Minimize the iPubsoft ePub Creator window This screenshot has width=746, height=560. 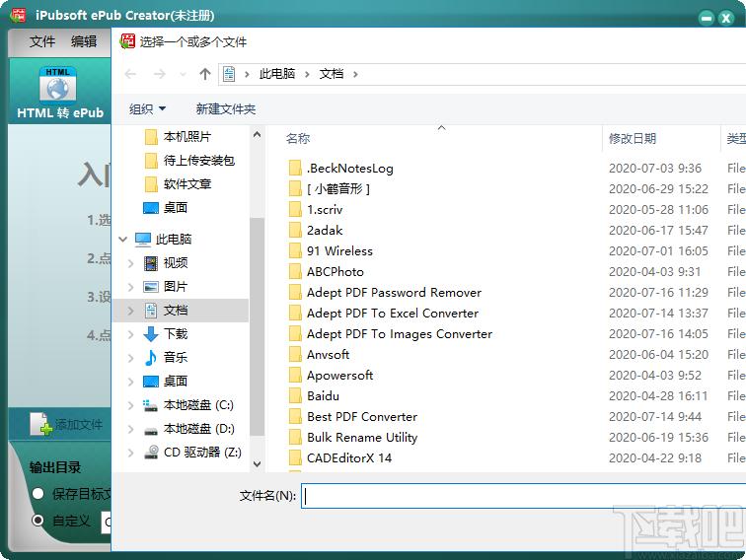coord(707,18)
